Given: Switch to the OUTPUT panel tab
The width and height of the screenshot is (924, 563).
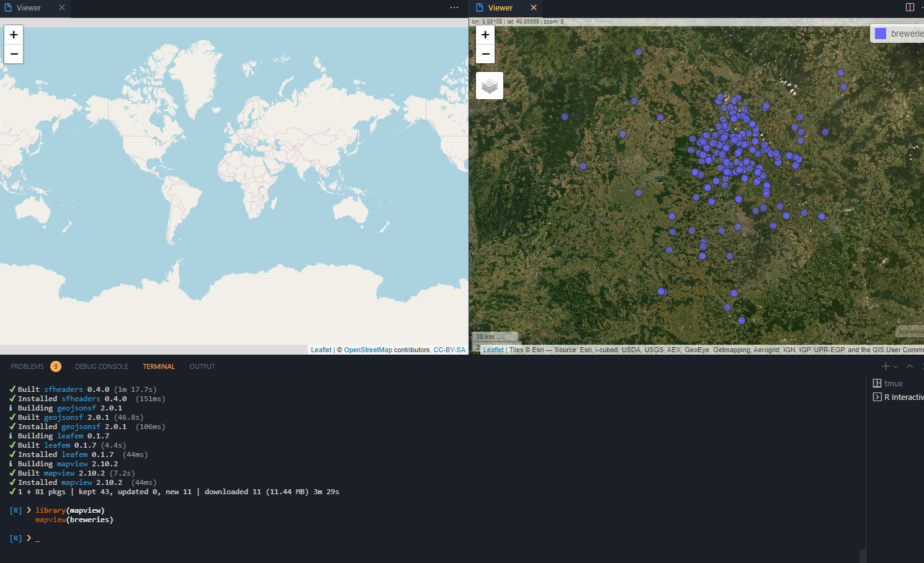Looking at the screenshot, I should 202,366.
